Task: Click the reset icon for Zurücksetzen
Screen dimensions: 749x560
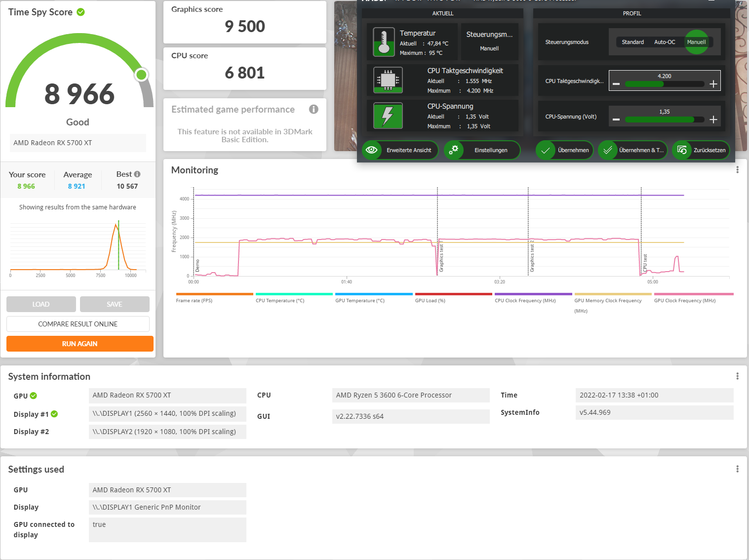Action: tap(682, 150)
